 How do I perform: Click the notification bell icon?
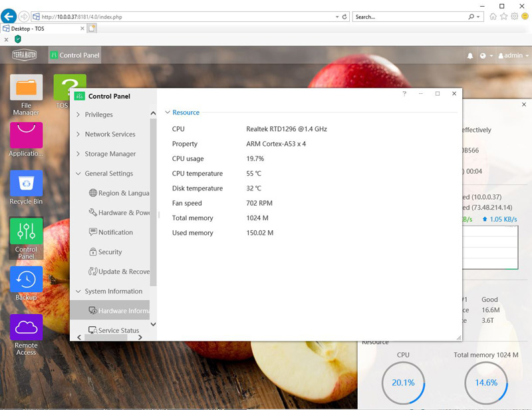[x=471, y=56]
